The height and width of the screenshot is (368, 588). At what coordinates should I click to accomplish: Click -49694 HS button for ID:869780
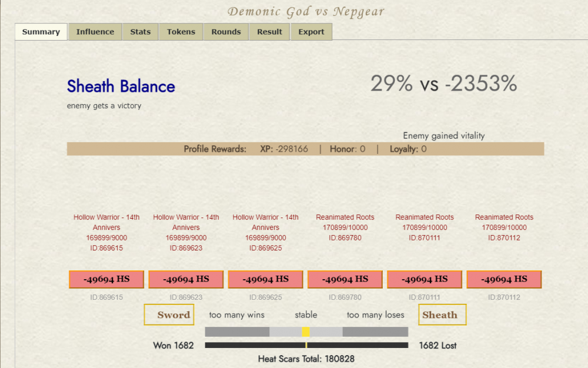[x=345, y=279]
